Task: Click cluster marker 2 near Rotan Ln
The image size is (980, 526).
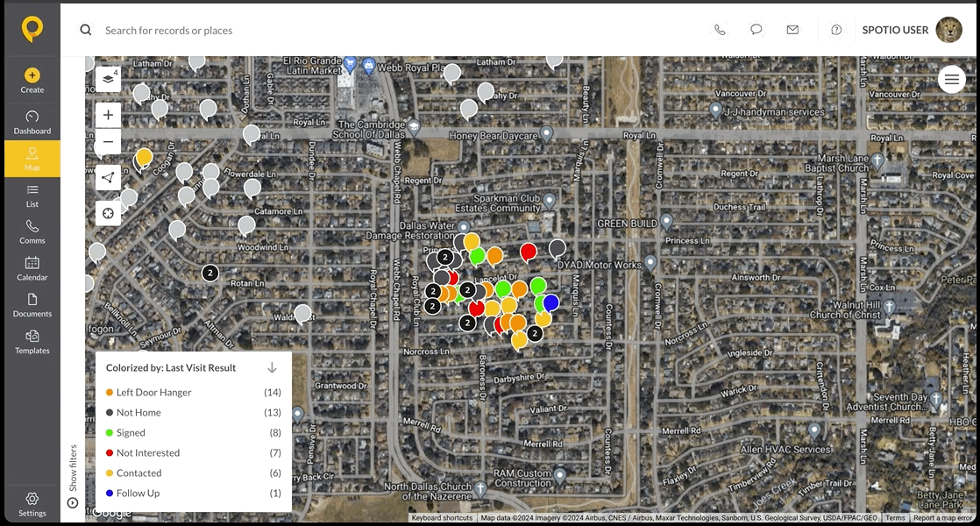Action: (210, 273)
